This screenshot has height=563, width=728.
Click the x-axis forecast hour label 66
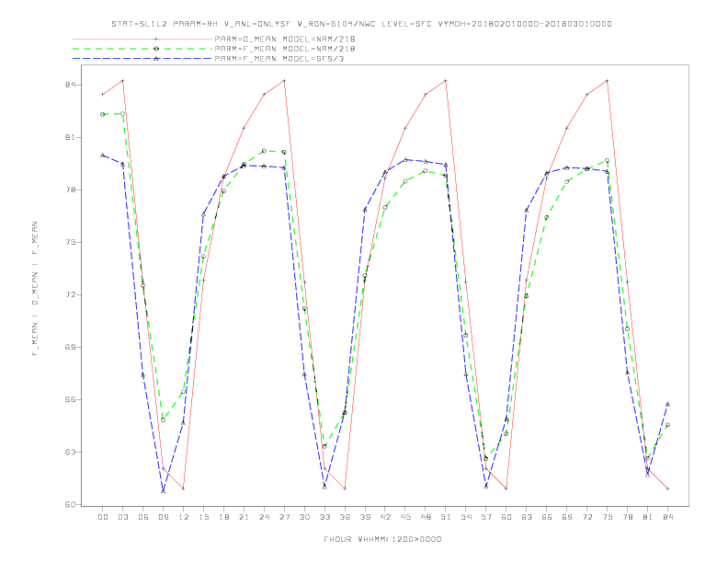point(547,517)
